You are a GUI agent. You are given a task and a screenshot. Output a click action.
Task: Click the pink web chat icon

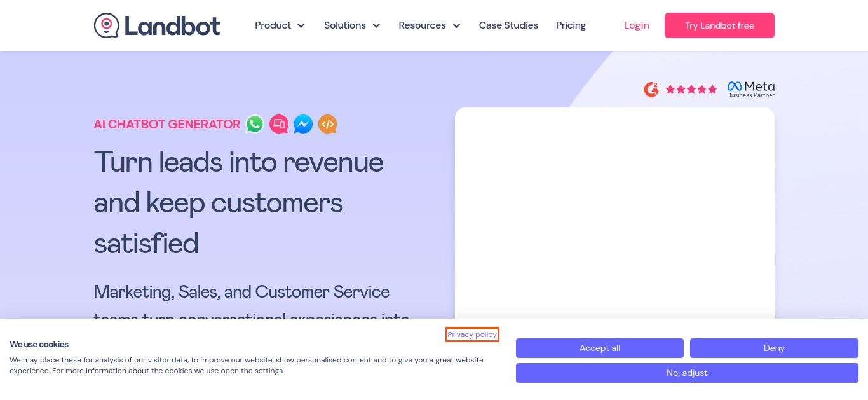pyautogui.click(x=279, y=124)
